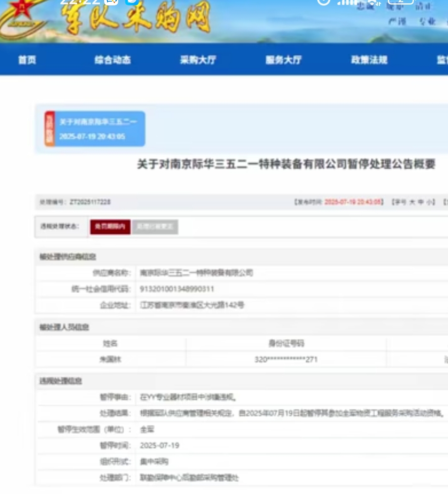The width and height of the screenshot is (448, 494).
Task: Select the suspension date 2025-07-19
Action: click(160, 445)
